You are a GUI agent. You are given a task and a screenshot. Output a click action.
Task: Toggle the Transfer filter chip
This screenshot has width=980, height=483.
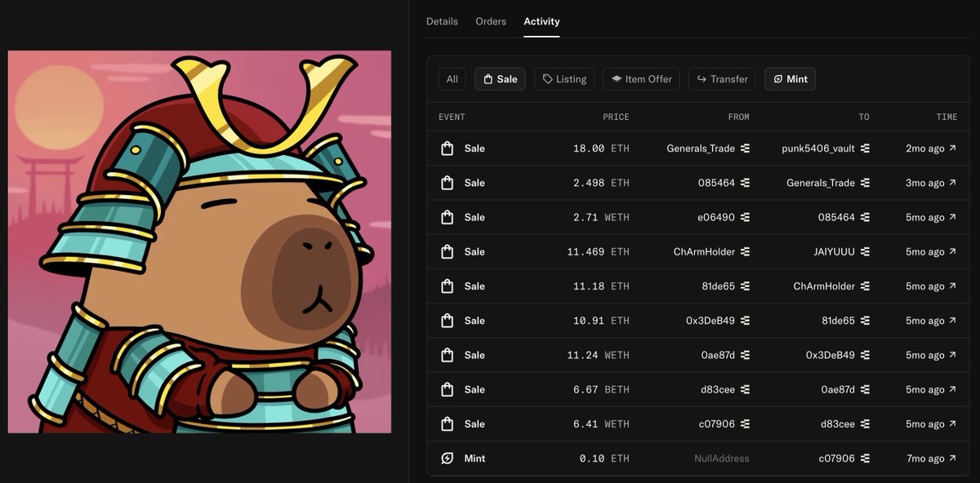point(722,79)
